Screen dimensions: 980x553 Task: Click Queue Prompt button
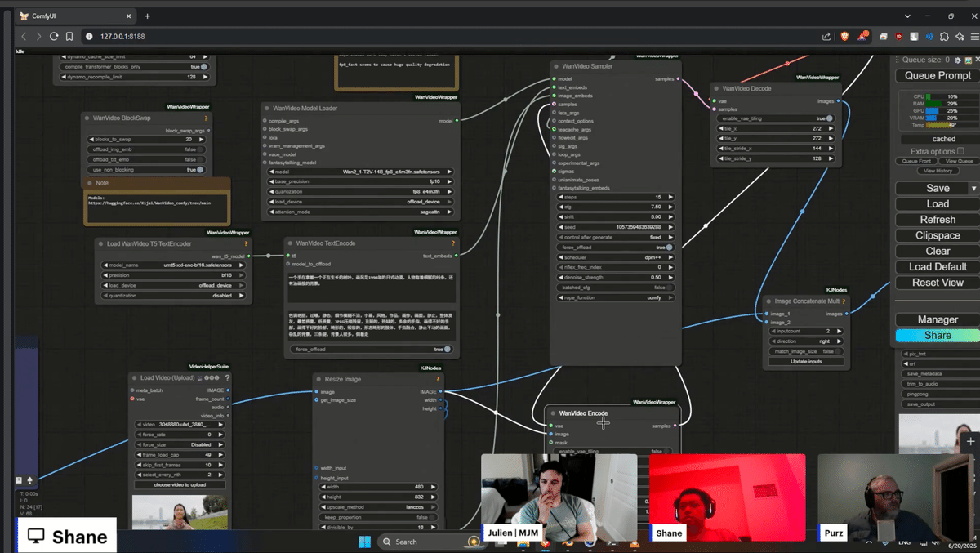tap(938, 75)
